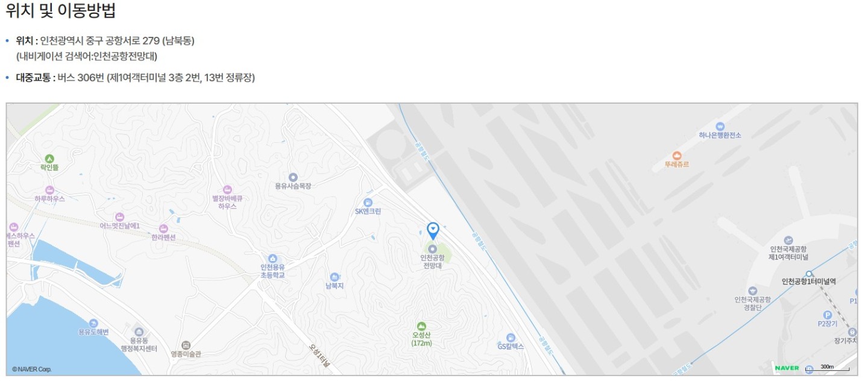Click the 오성산 mountain icon
Image resolution: width=868 pixels, height=387 pixels.
[x=421, y=326]
